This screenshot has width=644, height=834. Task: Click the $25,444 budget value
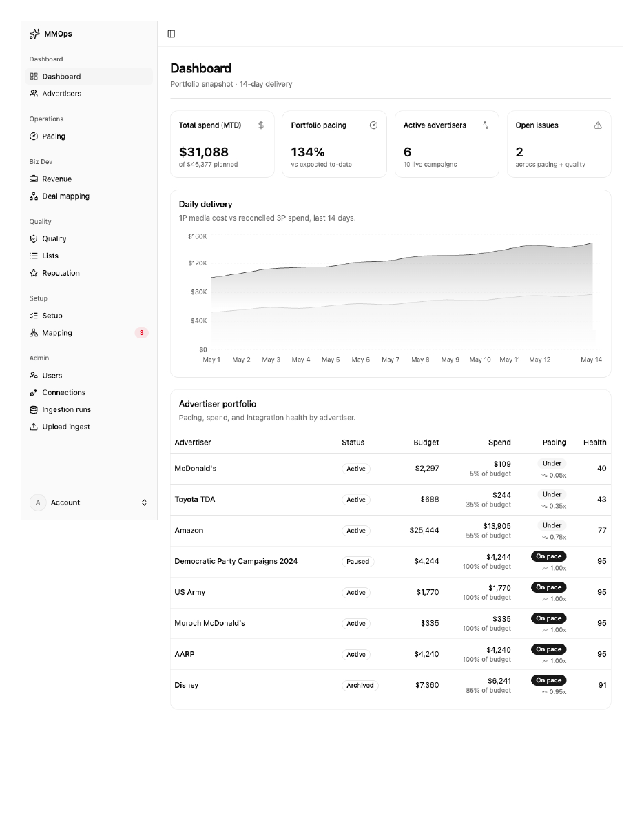point(424,531)
